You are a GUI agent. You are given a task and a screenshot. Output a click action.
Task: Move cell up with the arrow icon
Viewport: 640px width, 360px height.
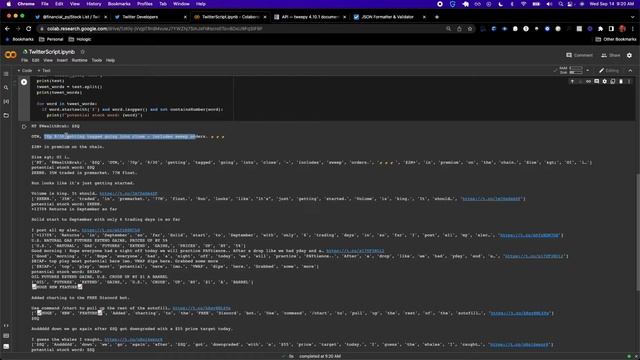(x=572, y=82)
